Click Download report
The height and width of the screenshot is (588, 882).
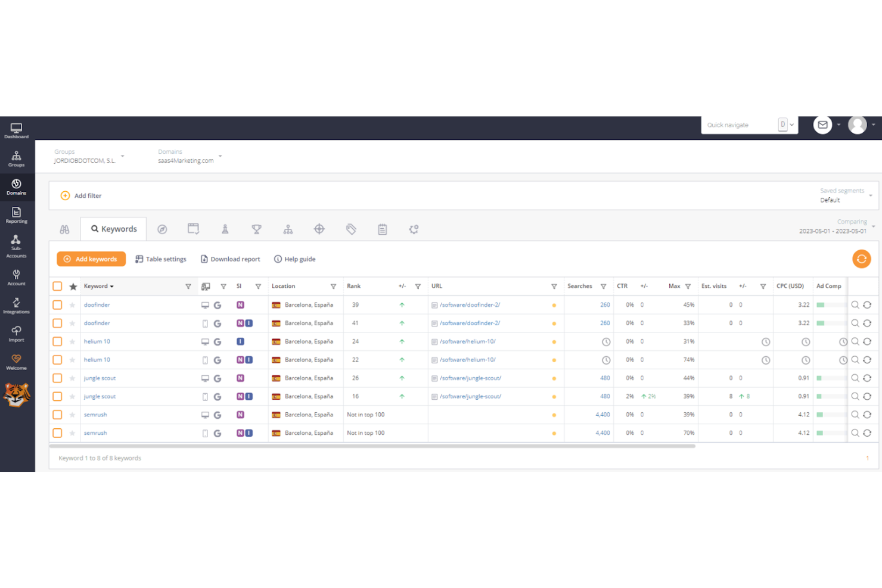[x=231, y=259]
